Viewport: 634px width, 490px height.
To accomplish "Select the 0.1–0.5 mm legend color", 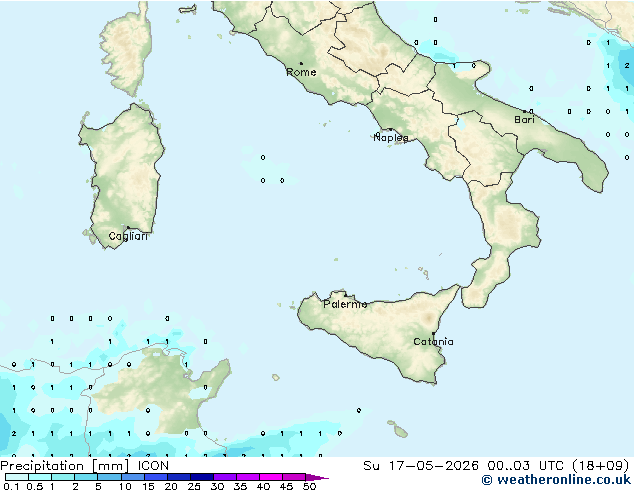I will (x=17, y=477).
